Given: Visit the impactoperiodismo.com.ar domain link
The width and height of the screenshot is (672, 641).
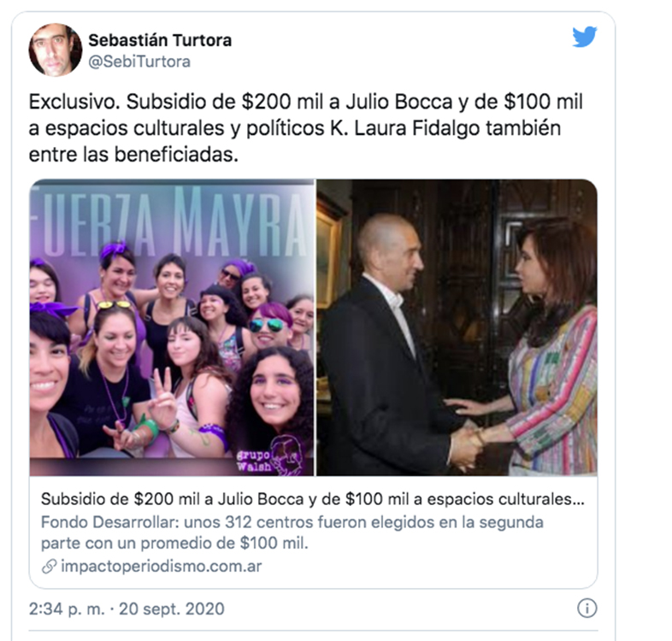Looking at the screenshot, I should point(161,566).
